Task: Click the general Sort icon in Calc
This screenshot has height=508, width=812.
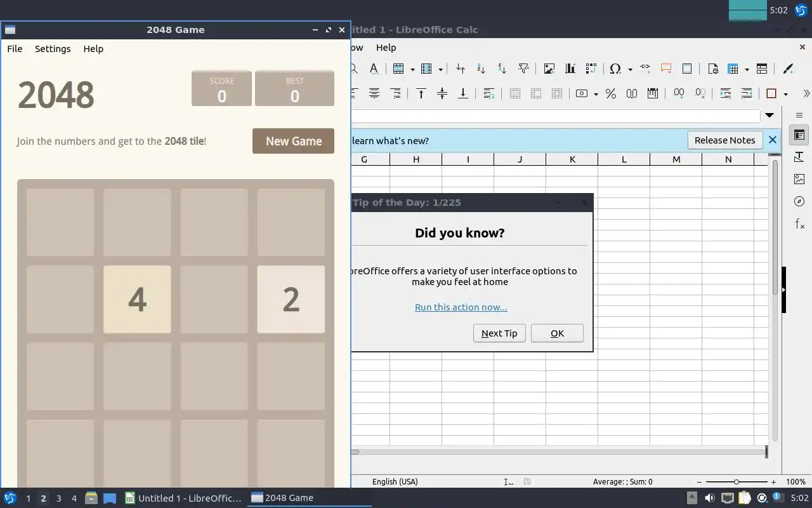Action: tap(461, 69)
